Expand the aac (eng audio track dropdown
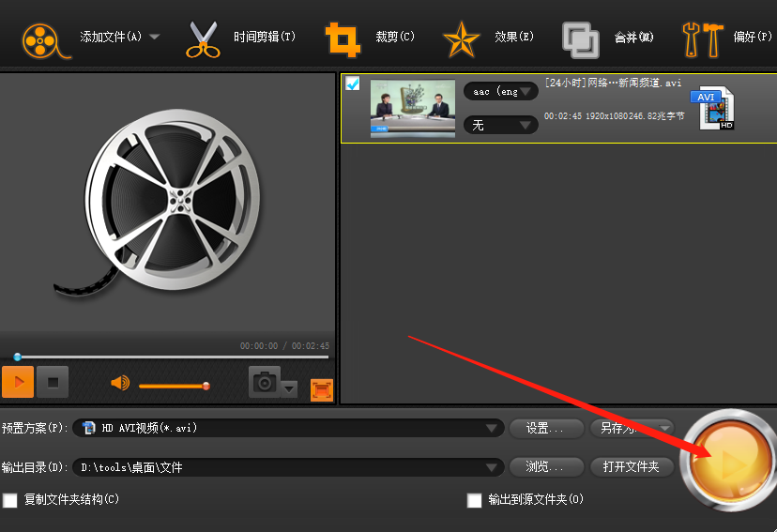Image resolution: width=777 pixels, height=532 pixels. [500, 91]
